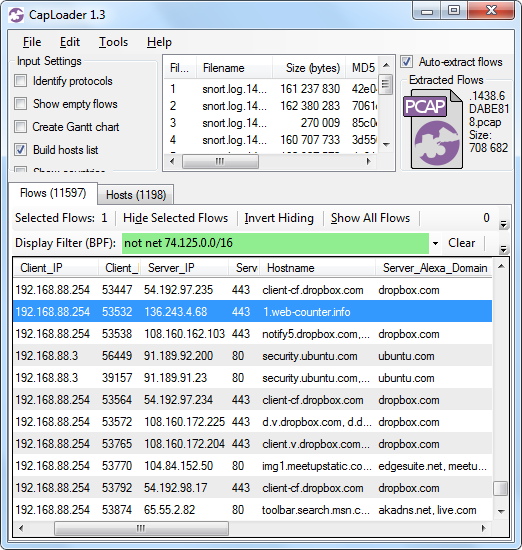Select flow row with server 54.192.97.235
522x550 pixels.
(x=253, y=290)
